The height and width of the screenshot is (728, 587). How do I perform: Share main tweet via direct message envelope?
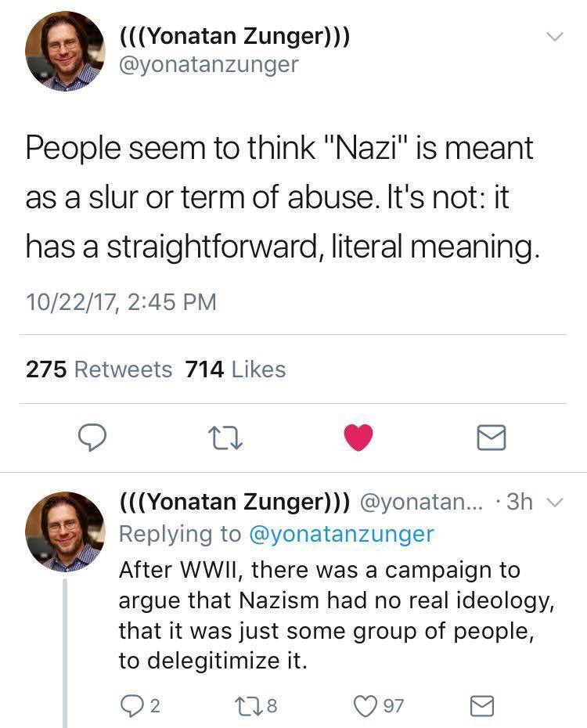point(492,438)
